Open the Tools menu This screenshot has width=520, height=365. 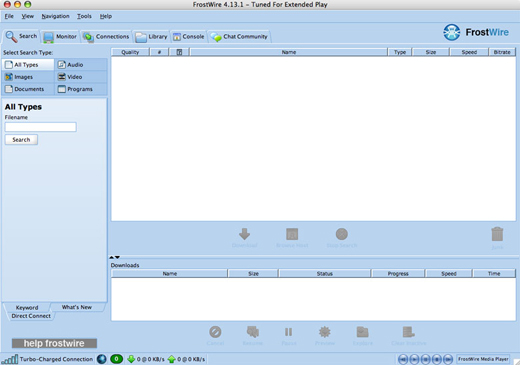tap(84, 16)
